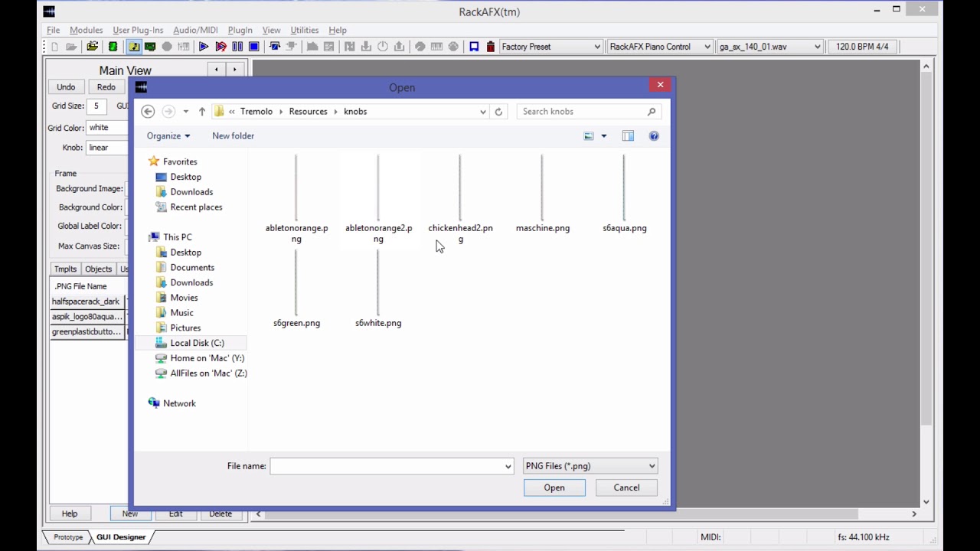Open the RackAFX Piano Control dropdown
Screen dimensions: 980x551
[x=707, y=47]
